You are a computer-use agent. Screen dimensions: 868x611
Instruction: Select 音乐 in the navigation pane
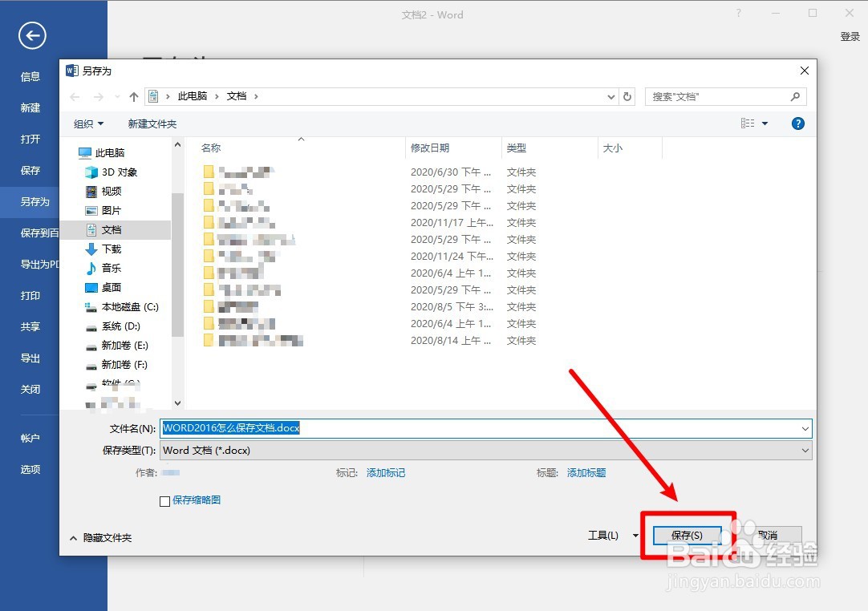[x=110, y=268]
